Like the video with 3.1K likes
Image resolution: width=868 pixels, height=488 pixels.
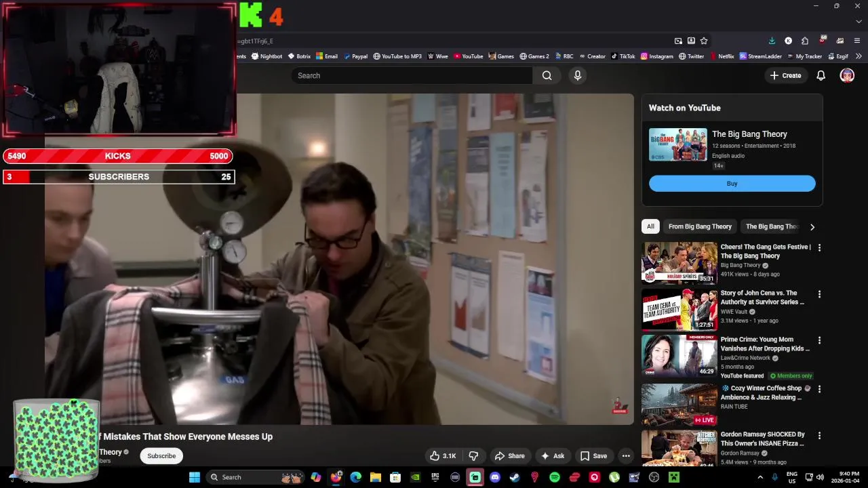point(442,455)
